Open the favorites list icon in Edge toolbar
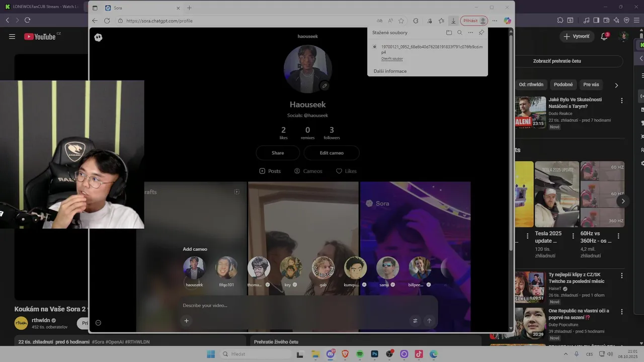 (x=441, y=21)
